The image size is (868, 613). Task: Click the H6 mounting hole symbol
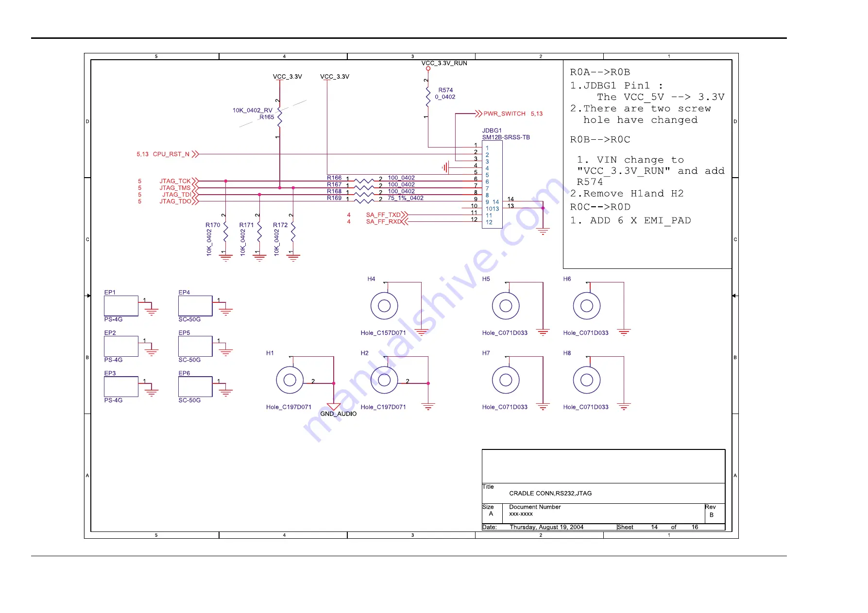click(x=587, y=306)
